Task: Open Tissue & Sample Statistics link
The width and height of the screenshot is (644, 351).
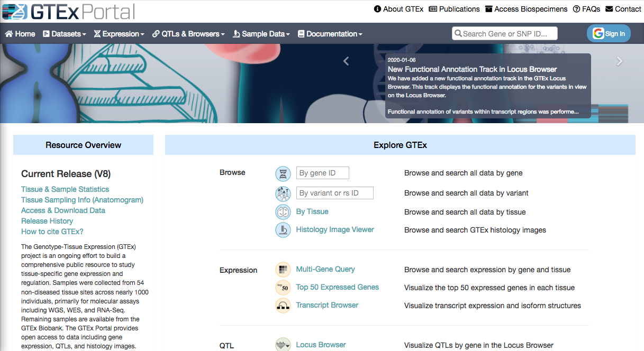Action: (x=65, y=189)
